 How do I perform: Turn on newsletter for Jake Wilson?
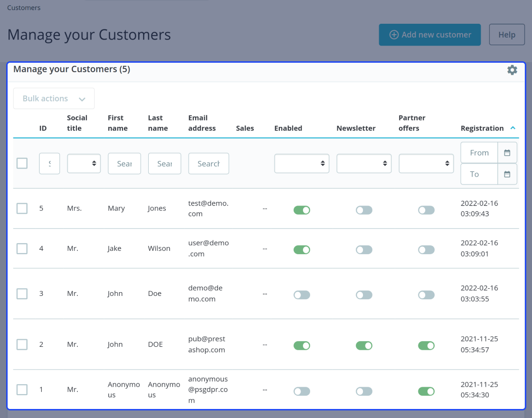point(364,250)
